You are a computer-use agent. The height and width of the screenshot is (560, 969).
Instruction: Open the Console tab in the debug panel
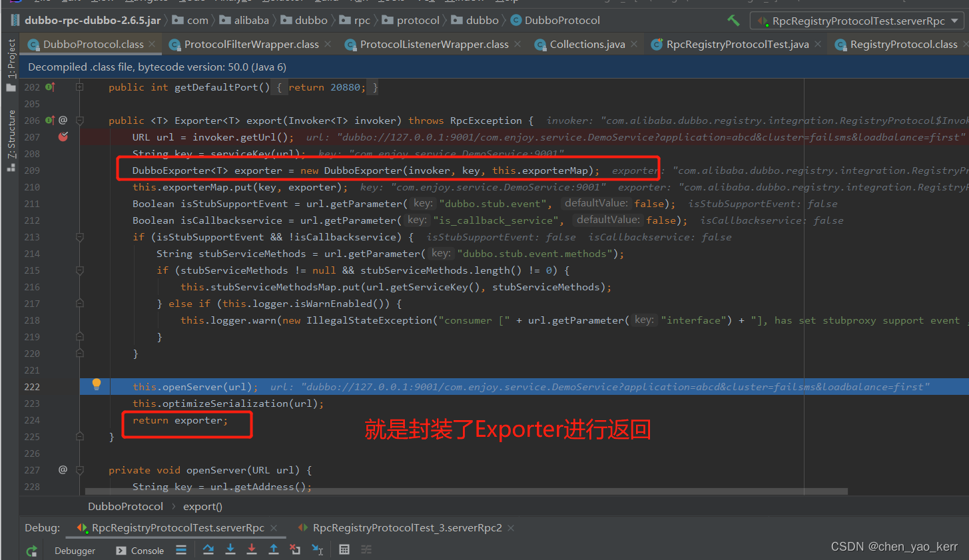[x=140, y=551]
